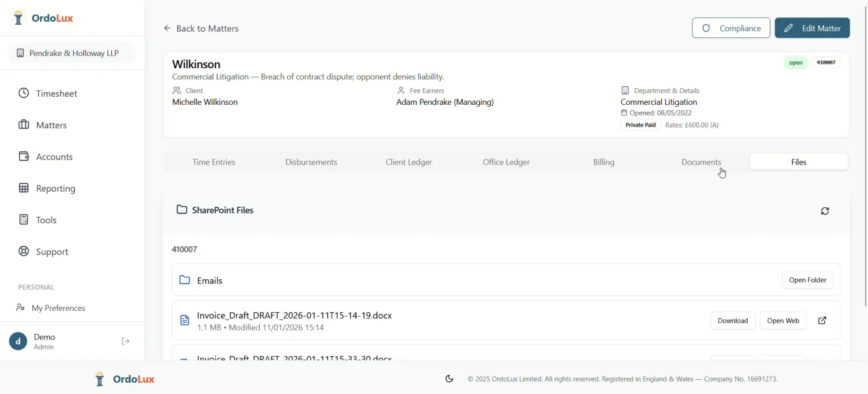Switch to the Documents tab
Viewport: 868px width, 394px height.
click(701, 162)
